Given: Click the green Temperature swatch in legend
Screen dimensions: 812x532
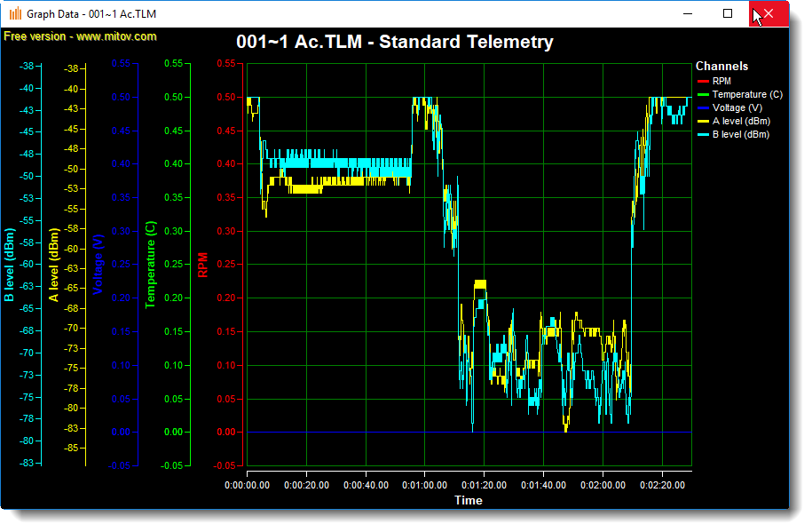Looking at the screenshot, I should (702, 94).
